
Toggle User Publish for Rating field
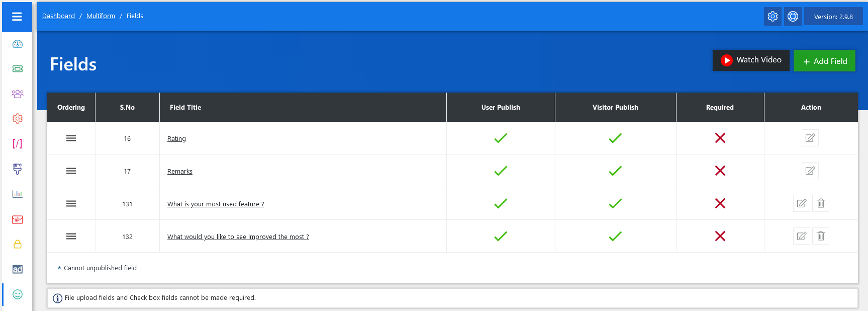[x=501, y=138]
